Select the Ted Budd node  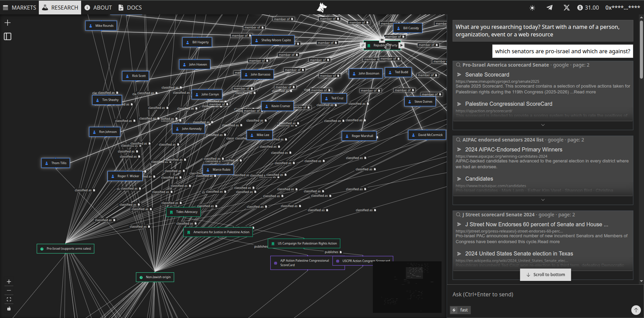click(398, 72)
